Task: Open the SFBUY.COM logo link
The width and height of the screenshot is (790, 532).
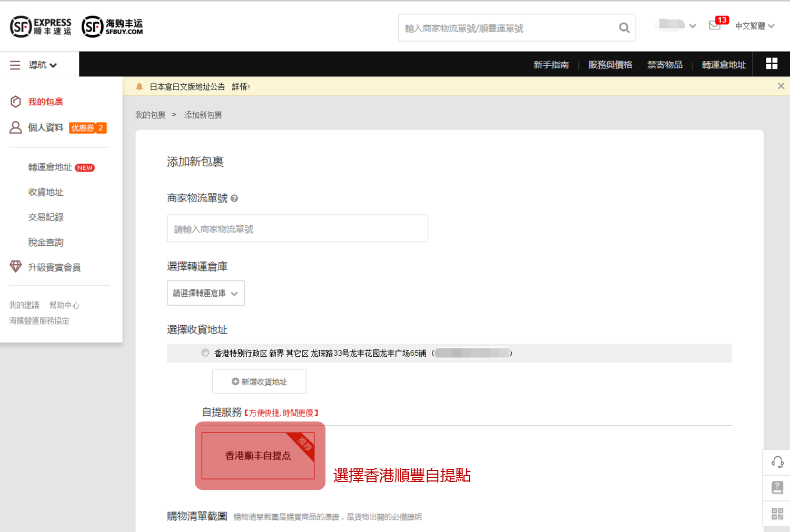Action: pos(112,26)
